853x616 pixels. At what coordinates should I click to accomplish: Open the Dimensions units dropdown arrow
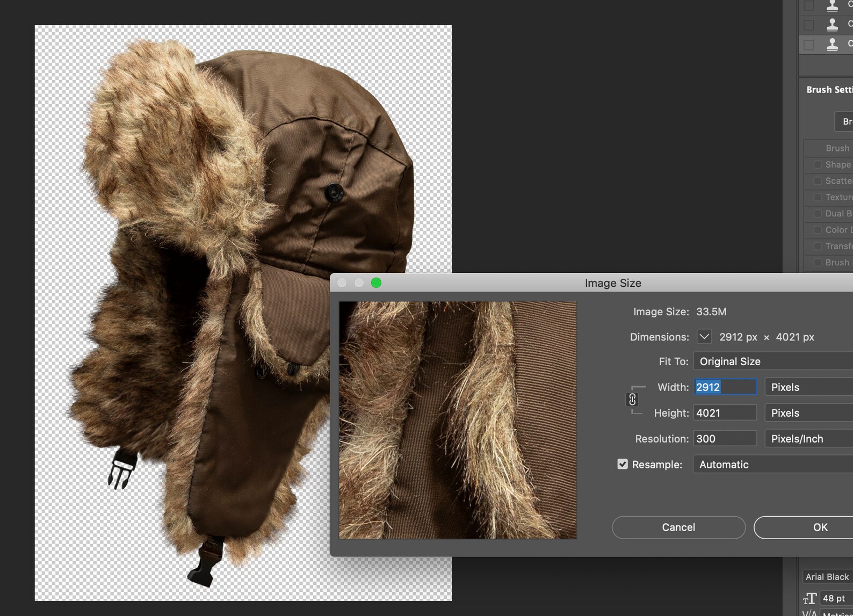click(x=704, y=337)
